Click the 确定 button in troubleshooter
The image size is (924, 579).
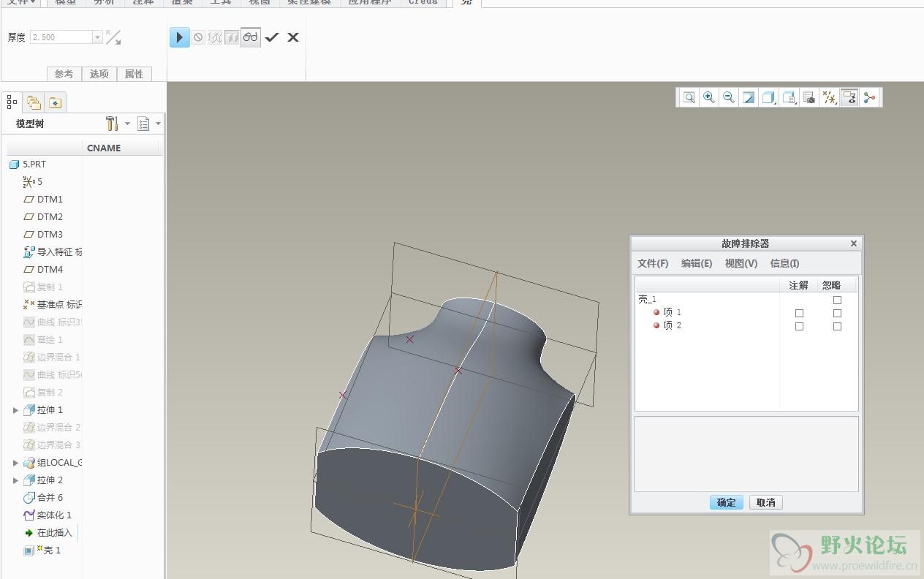pyautogui.click(x=727, y=502)
